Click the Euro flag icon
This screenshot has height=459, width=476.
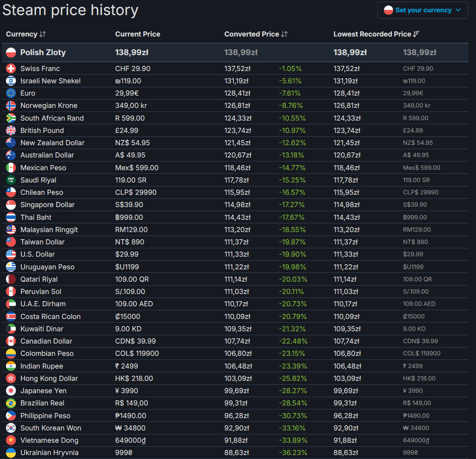click(x=11, y=93)
